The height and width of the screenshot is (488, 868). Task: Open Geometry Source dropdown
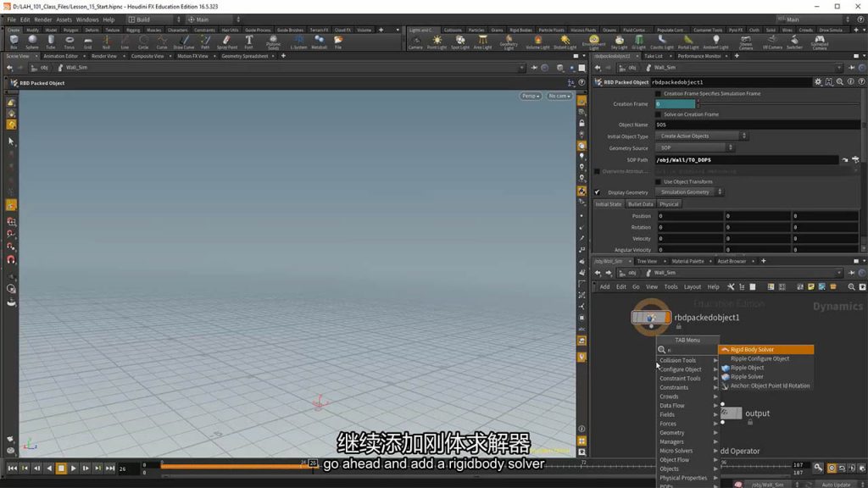[694, 147]
